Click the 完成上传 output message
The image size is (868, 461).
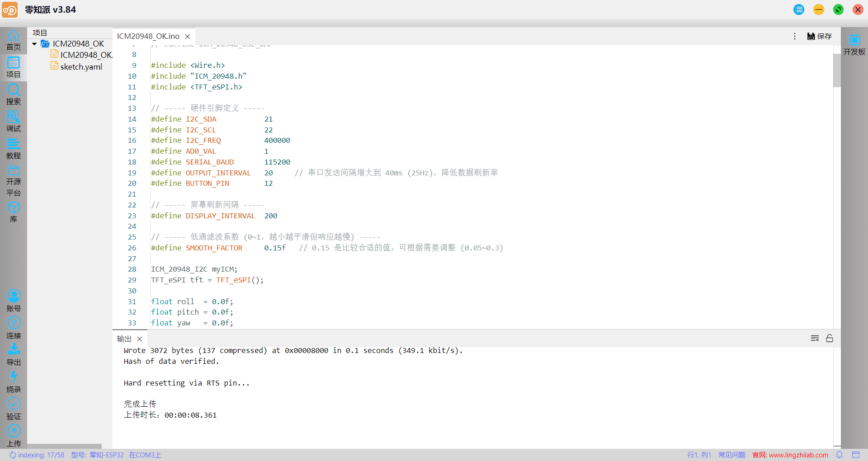click(x=140, y=404)
